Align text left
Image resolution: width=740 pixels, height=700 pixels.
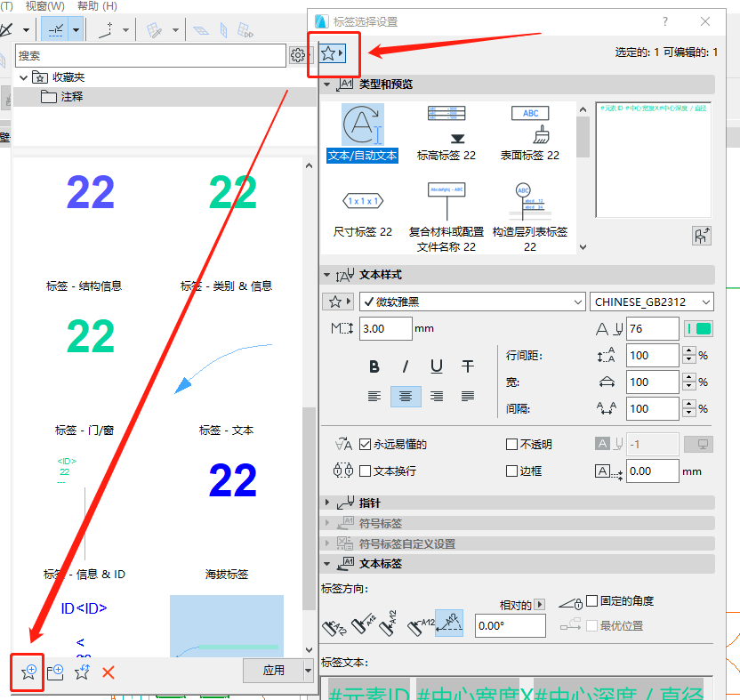tap(374, 396)
